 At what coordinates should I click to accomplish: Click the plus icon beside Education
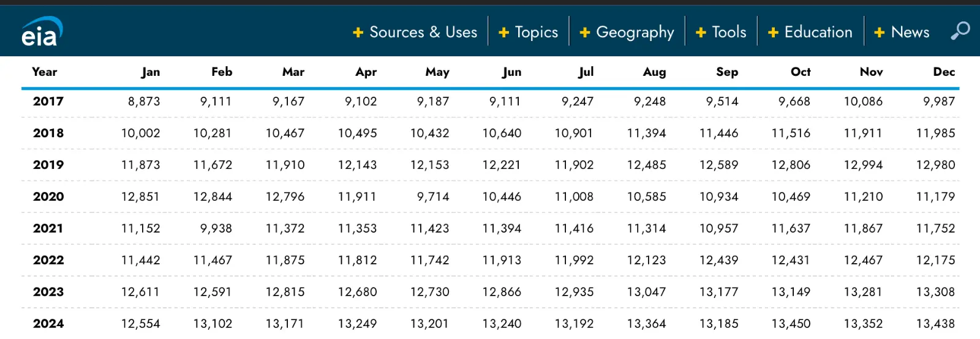click(773, 32)
